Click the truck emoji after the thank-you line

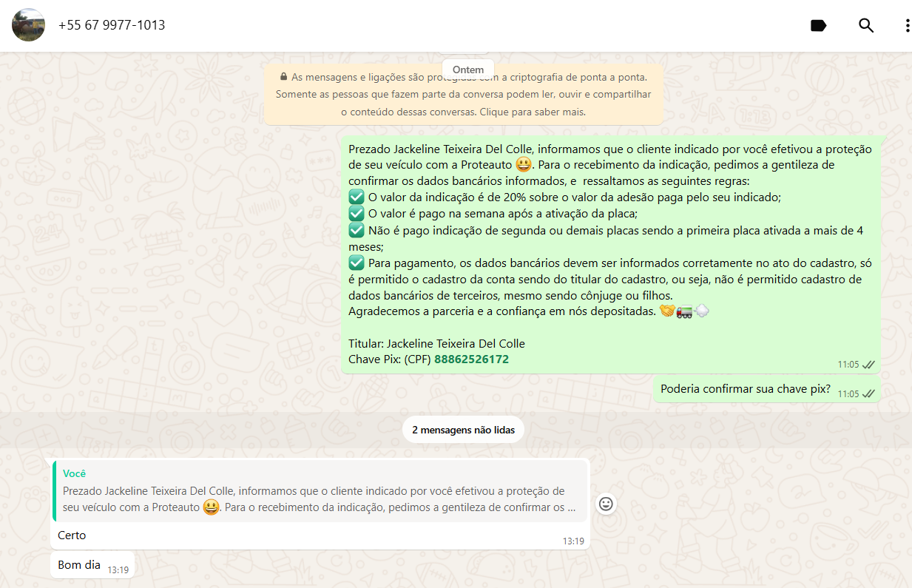[684, 311]
